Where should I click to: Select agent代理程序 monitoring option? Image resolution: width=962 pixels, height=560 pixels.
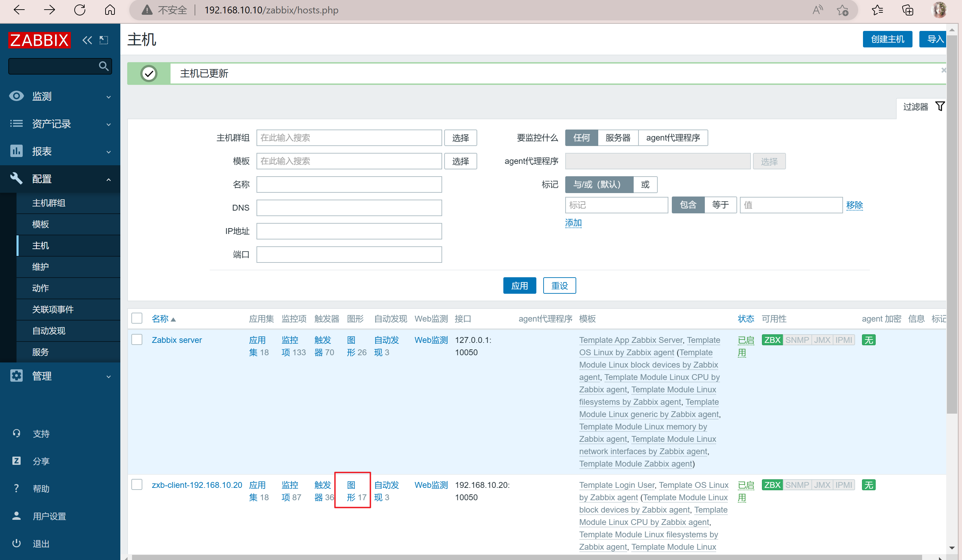673,138
